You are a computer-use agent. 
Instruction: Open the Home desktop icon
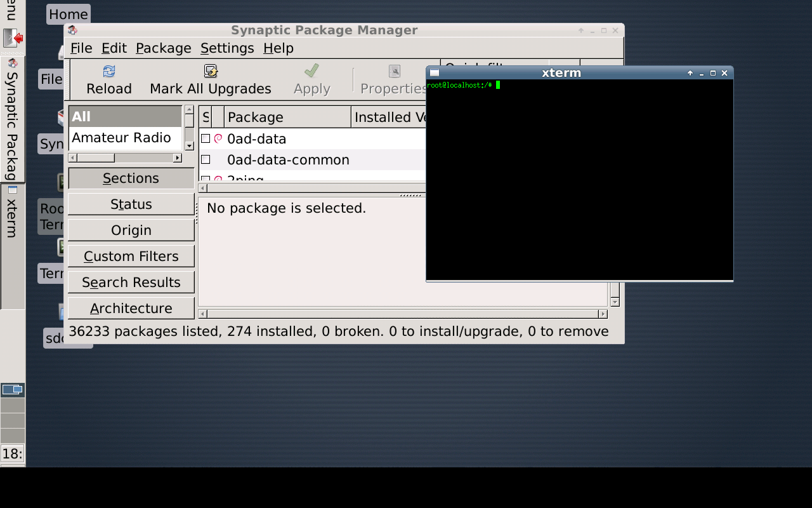[x=68, y=14]
